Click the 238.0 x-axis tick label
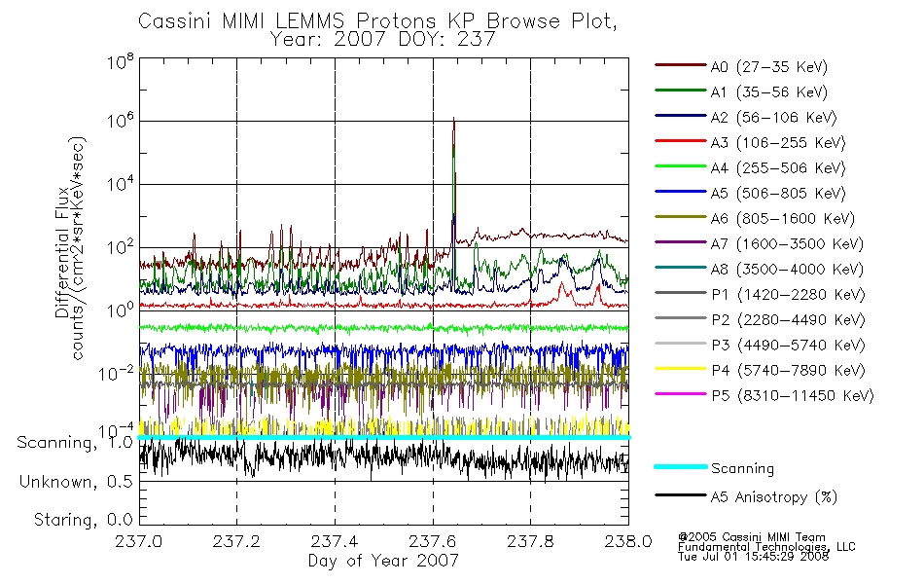 pyautogui.click(x=628, y=541)
